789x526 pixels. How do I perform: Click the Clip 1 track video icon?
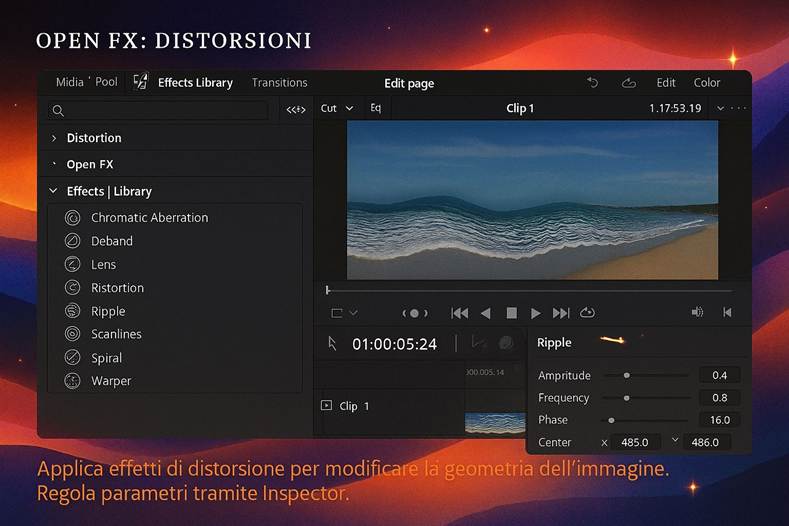click(327, 405)
